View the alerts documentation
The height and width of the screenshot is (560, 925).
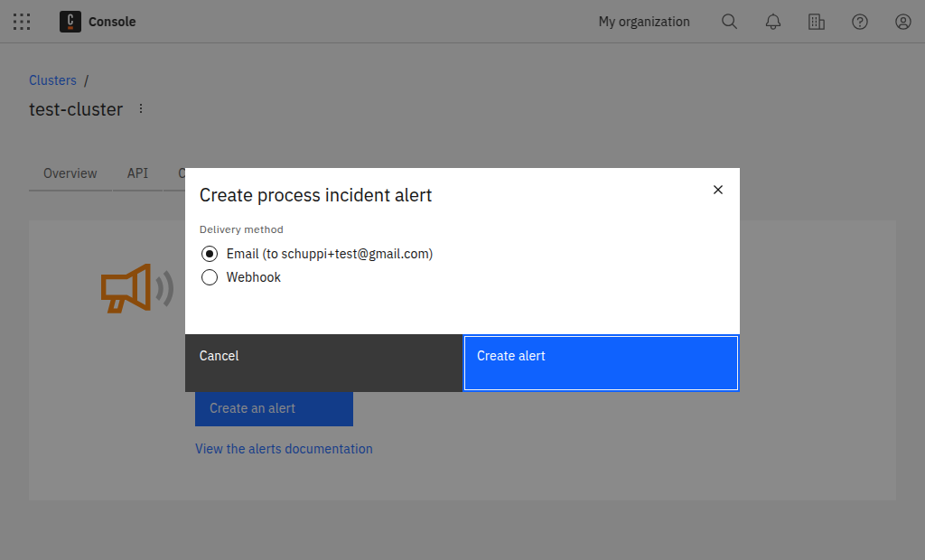pyautogui.click(x=284, y=449)
